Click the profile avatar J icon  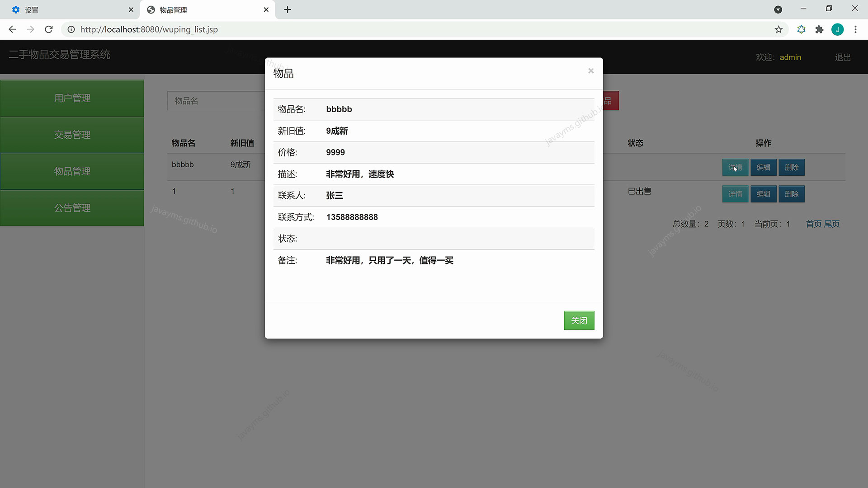tap(837, 29)
